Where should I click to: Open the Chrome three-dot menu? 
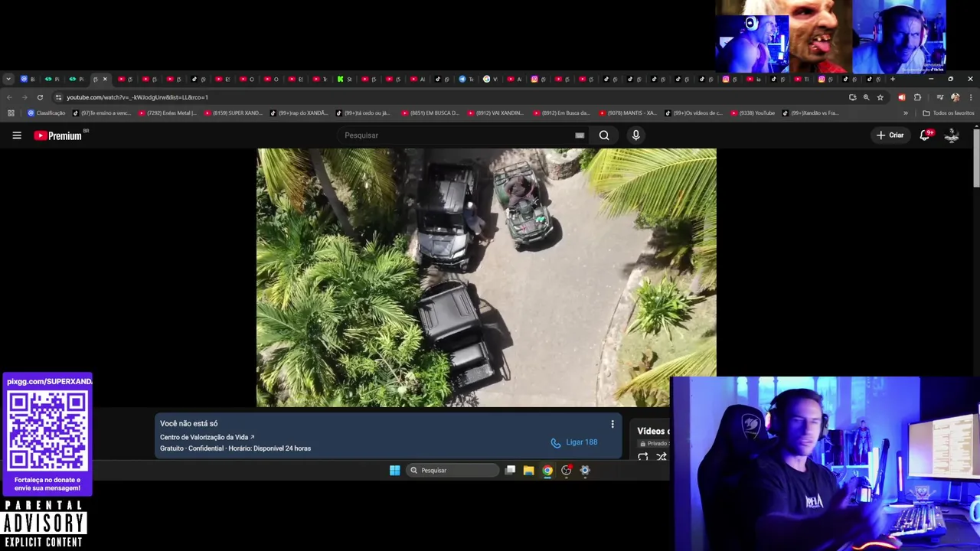[971, 97]
